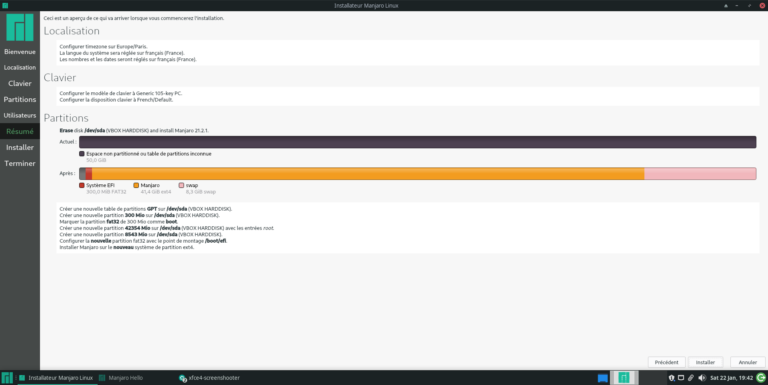Viewport: 768px width, 385px height.
Task: Click the '50,0 GiB' unpartitioned size label
Action: [x=96, y=160]
